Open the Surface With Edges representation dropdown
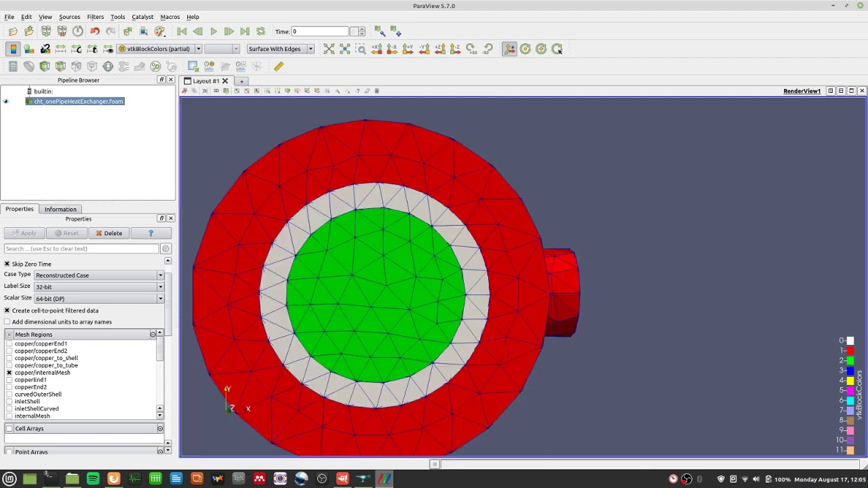 tap(281, 49)
